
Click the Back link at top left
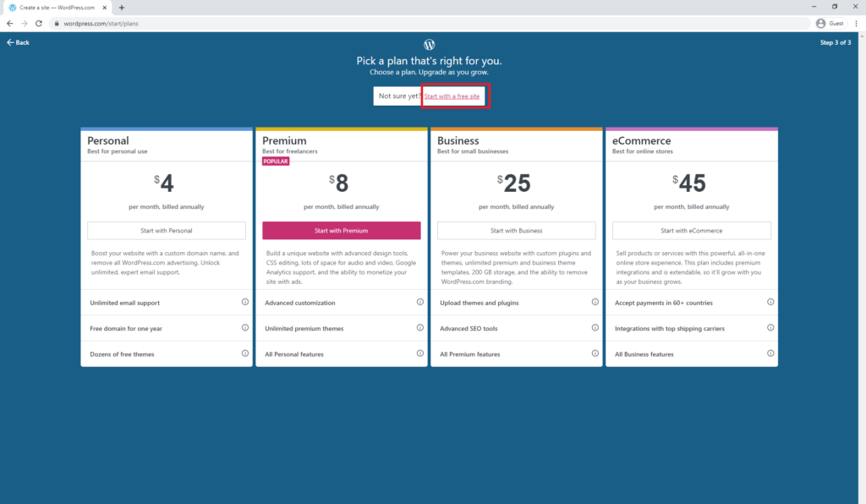pyautogui.click(x=18, y=42)
